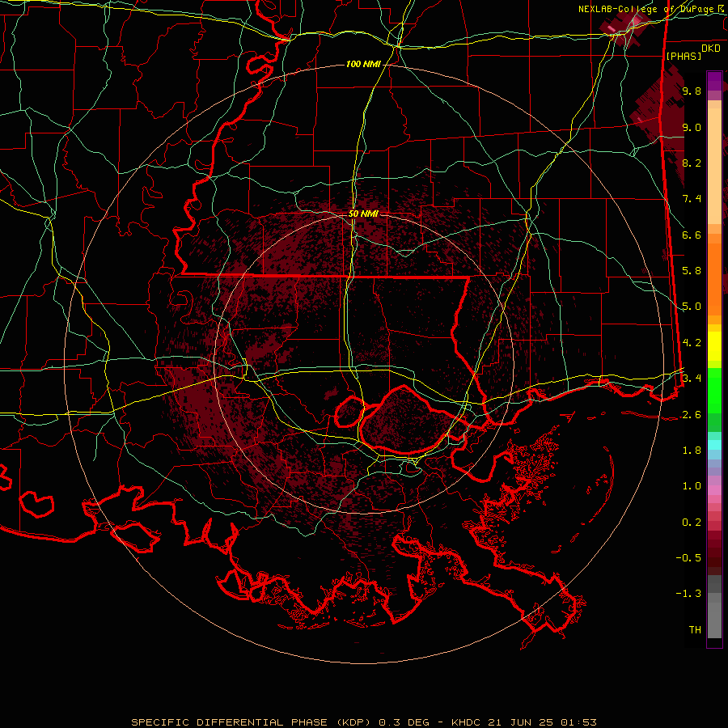Click the 4.2 value on the scale
The height and width of the screenshot is (728, 728).
(x=692, y=343)
